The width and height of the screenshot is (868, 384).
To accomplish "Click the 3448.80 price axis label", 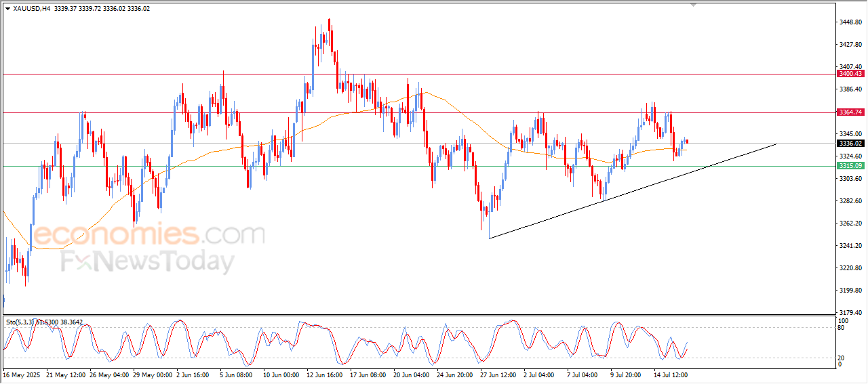I will pos(850,22).
